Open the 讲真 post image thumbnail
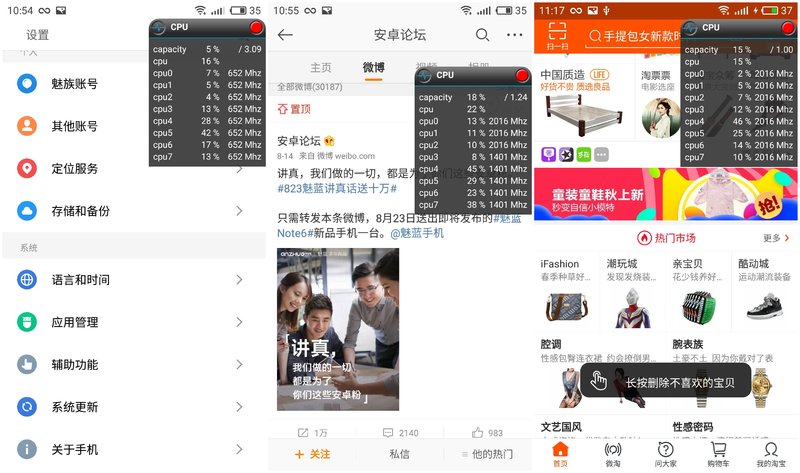 [x=338, y=329]
